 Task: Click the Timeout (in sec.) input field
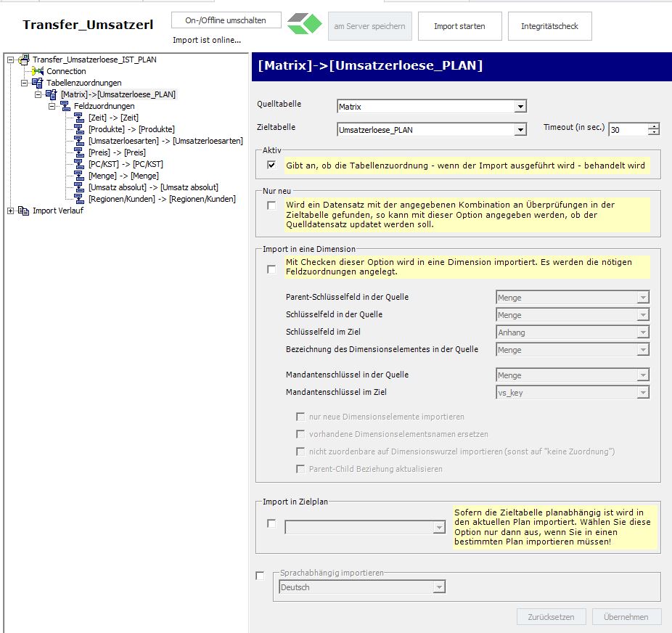coord(628,129)
